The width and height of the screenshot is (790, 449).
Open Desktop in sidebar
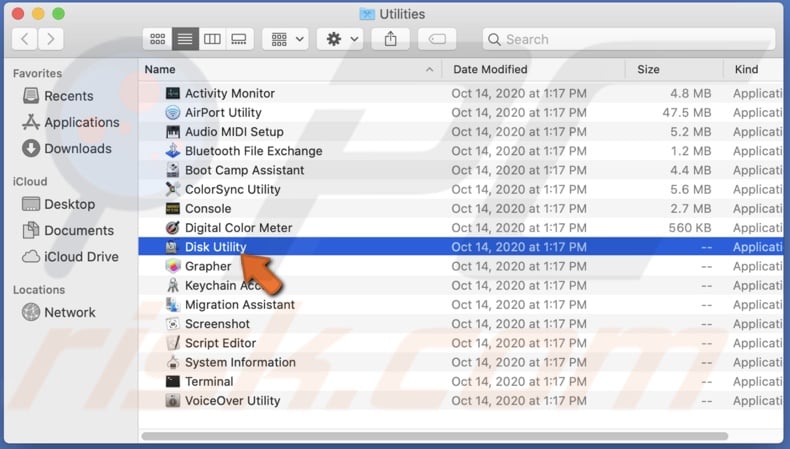(58, 204)
